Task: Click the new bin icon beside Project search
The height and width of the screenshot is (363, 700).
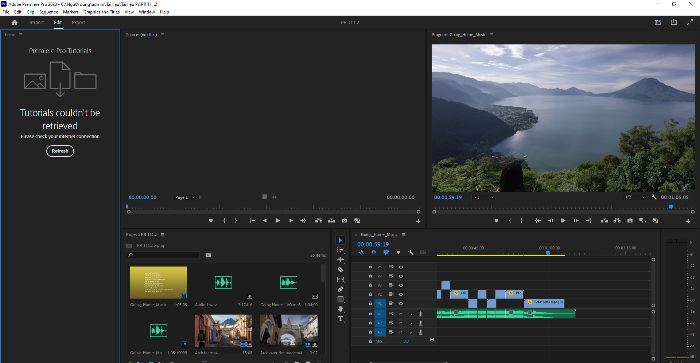Action: (x=208, y=255)
